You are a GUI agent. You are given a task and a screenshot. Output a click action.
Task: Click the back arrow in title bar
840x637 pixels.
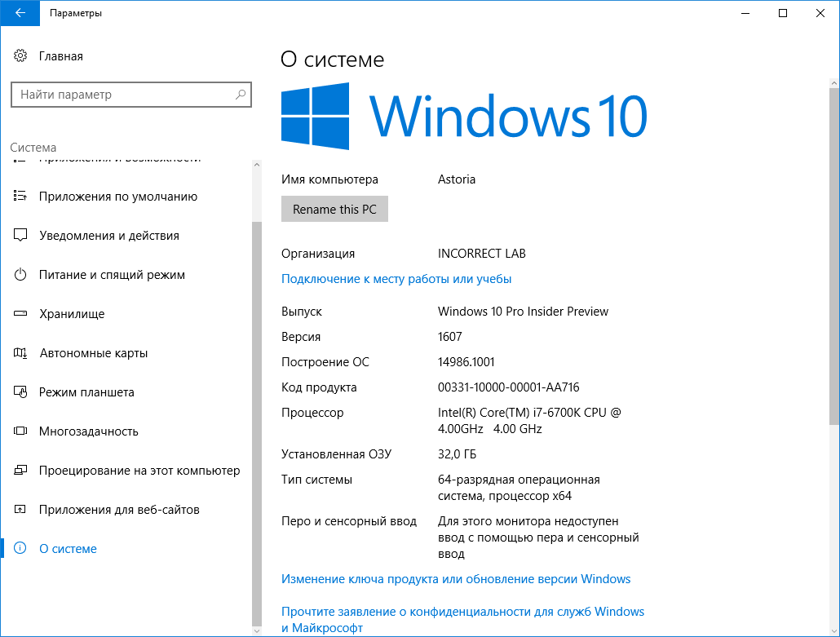pyautogui.click(x=20, y=13)
